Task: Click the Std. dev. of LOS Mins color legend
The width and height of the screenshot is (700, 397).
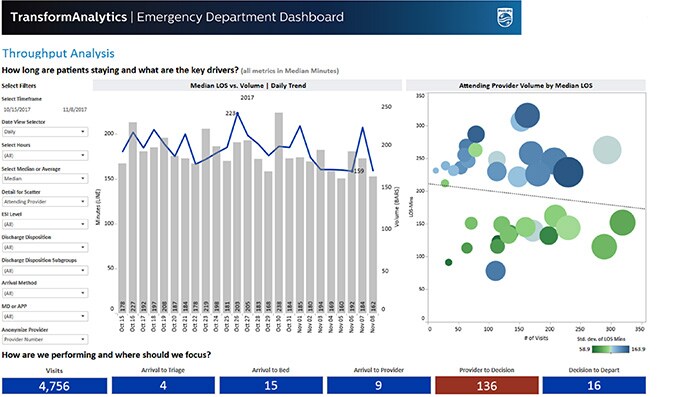Action: 610,349
